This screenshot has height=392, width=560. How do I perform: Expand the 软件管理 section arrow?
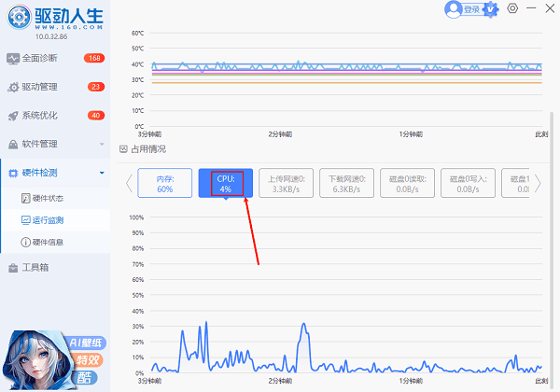101,145
